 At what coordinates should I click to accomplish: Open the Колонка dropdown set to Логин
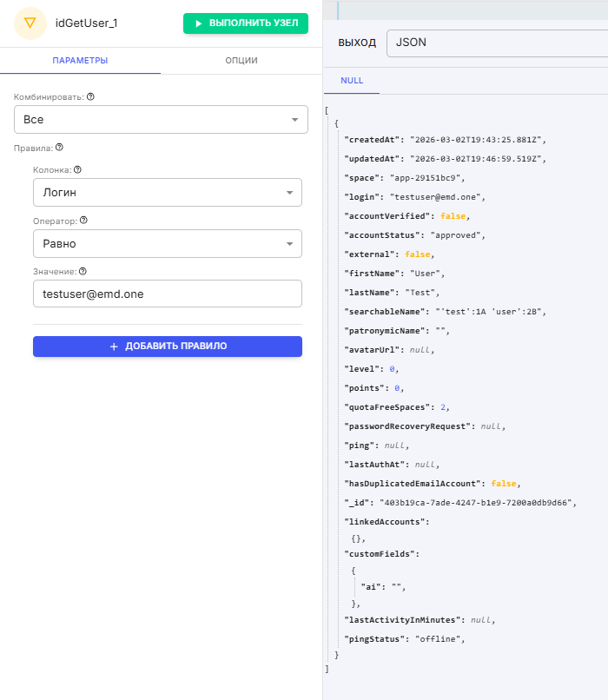[x=168, y=193]
